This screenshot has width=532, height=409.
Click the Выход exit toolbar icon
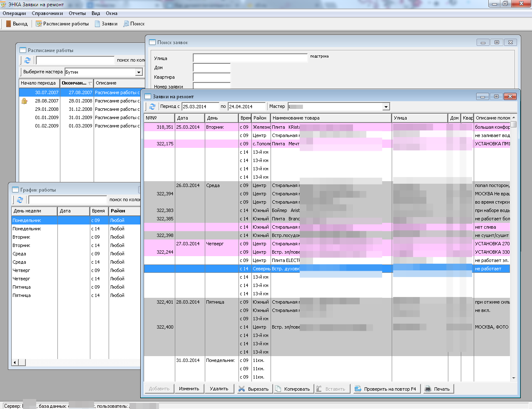pyautogui.click(x=17, y=24)
